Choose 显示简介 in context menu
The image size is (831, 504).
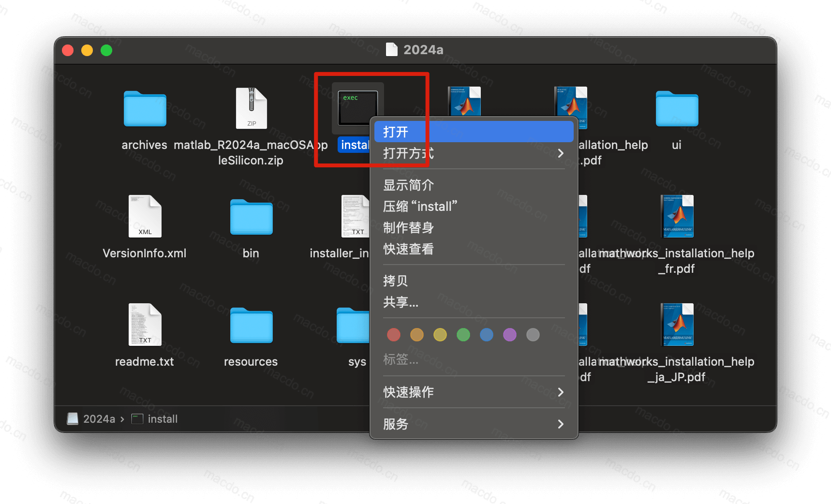coord(408,185)
